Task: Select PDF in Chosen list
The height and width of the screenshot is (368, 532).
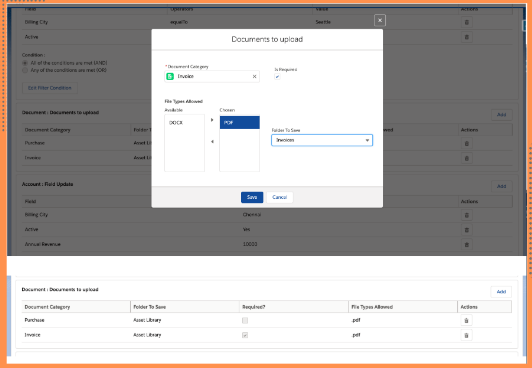Action: (x=240, y=122)
